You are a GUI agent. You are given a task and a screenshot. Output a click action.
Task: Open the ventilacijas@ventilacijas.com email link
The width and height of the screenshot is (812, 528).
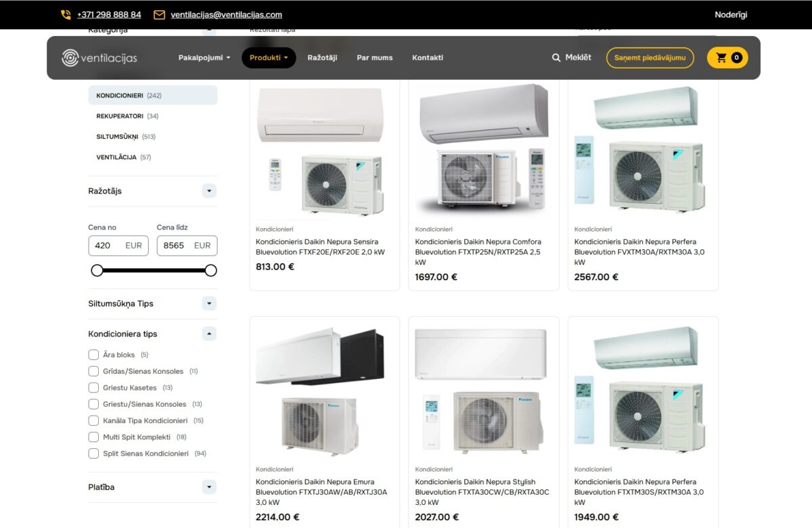[x=226, y=15]
